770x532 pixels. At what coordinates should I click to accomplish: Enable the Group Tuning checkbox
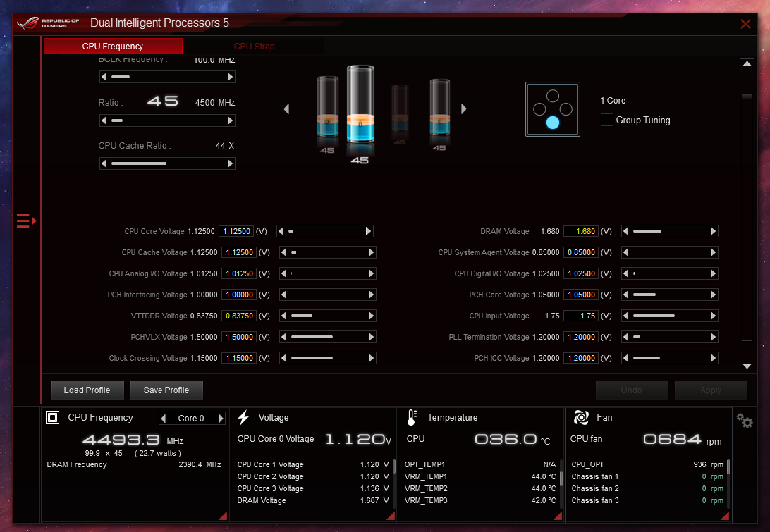pyautogui.click(x=607, y=120)
